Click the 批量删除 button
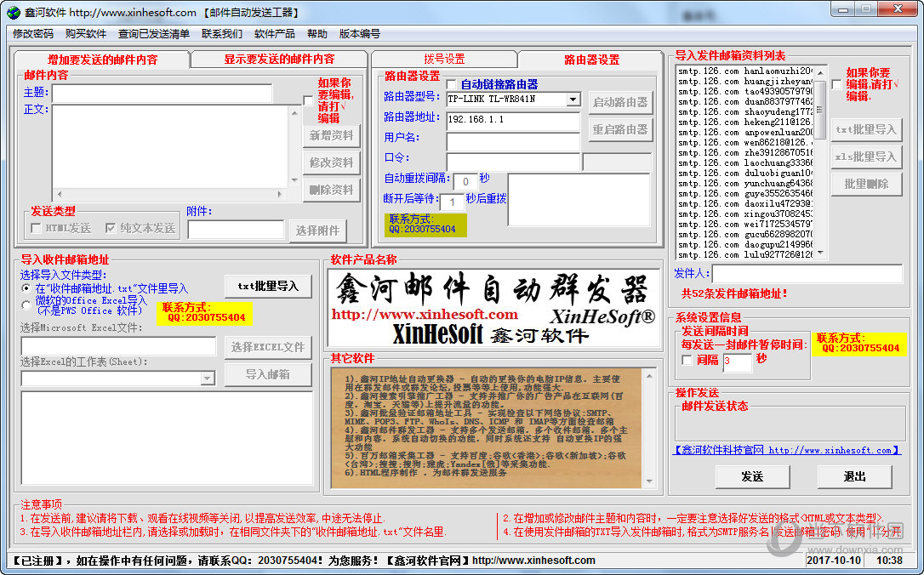924x575 pixels. click(x=866, y=184)
